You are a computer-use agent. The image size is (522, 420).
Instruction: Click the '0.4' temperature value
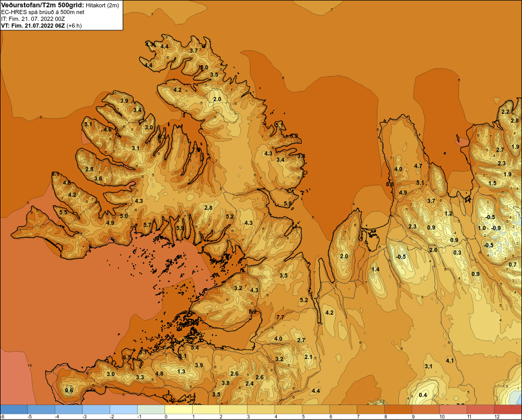[x=423, y=395]
